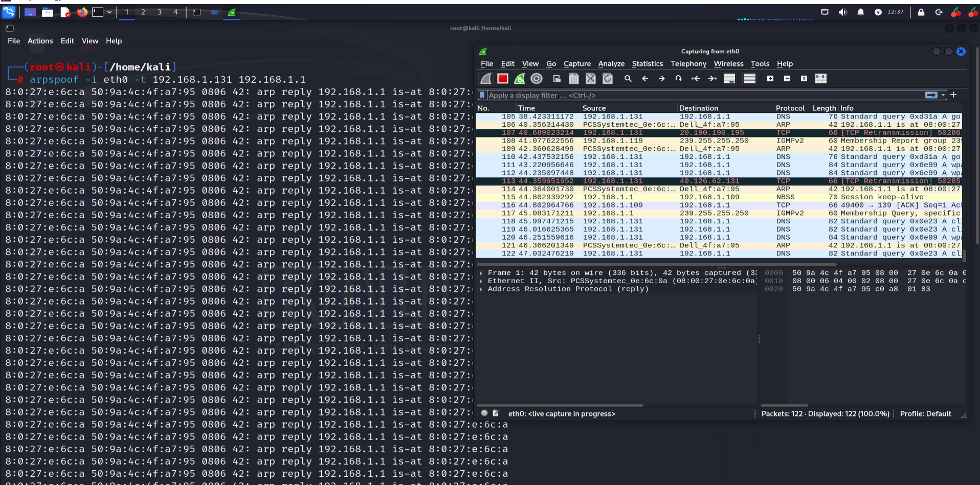
Task: Open Wireshark's Tools menu
Action: click(760, 64)
